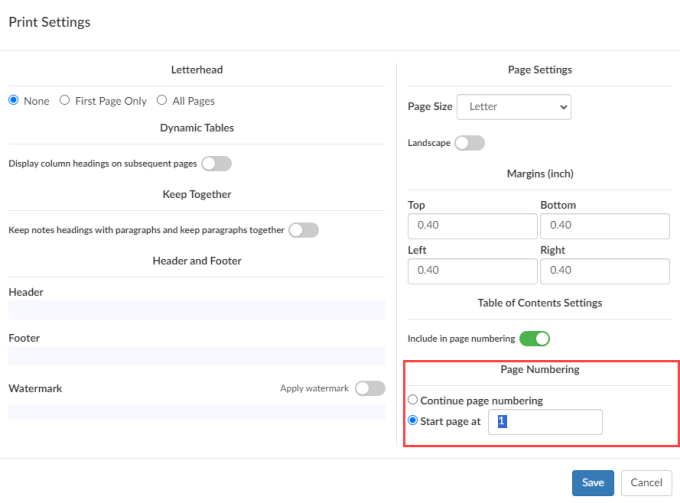Select Continue page numbering option
The height and width of the screenshot is (503, 680).
pos(413,401)
